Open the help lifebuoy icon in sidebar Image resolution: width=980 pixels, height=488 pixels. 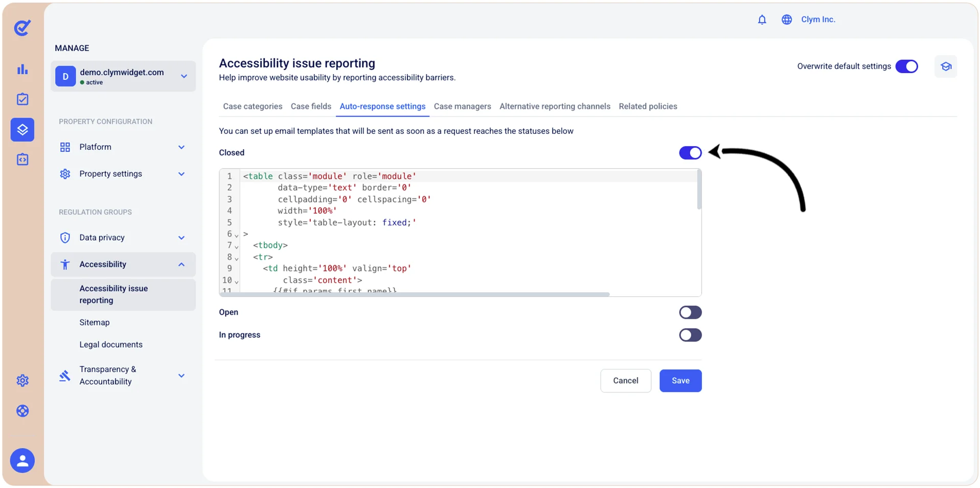(22, 411)
